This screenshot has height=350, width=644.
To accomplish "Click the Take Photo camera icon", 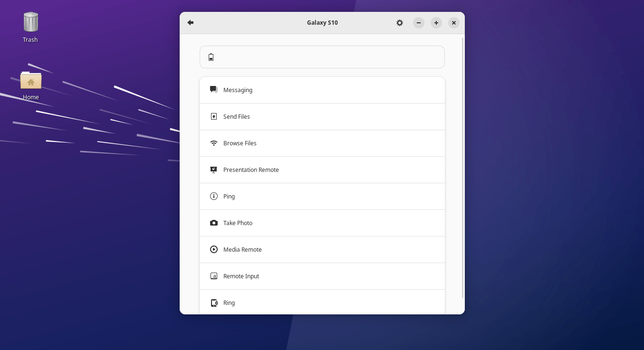I will 214,223.
